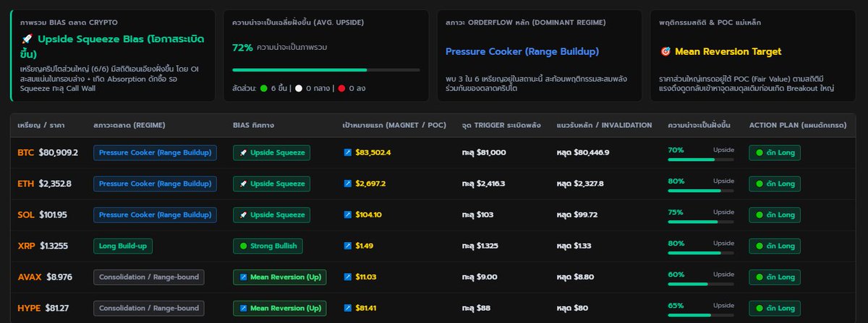Click the 72% overall probability progress bar

click(x=326, y=70)
